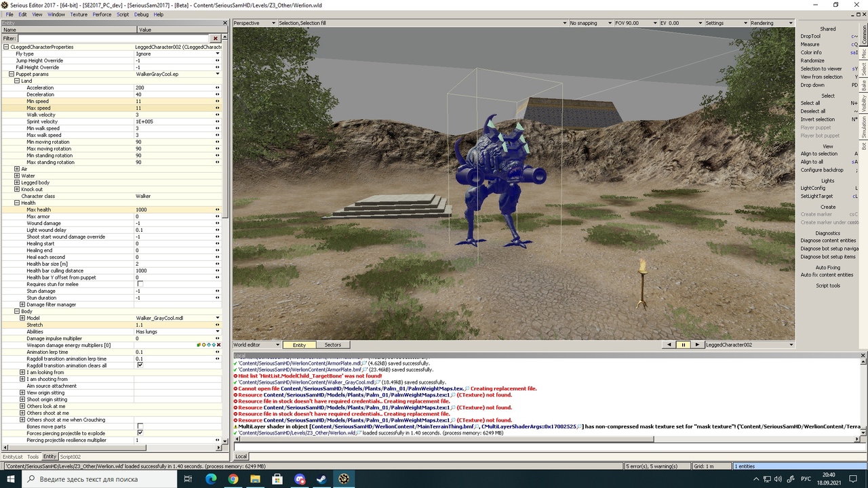Open the Rendering dropdown
Image resolution: width=868 pixels, height=488 pixels.
coord(771,23)
